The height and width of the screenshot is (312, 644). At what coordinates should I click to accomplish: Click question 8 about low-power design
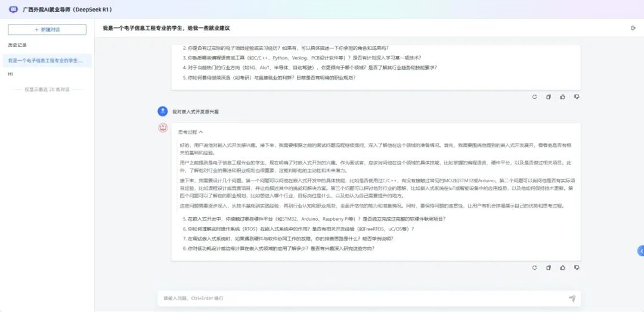click(x=279, y=248)
